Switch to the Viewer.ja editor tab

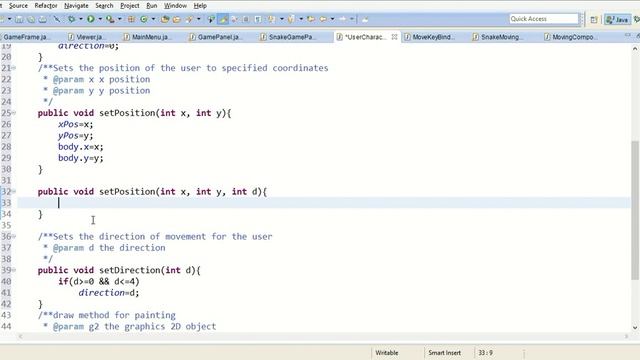87,37
